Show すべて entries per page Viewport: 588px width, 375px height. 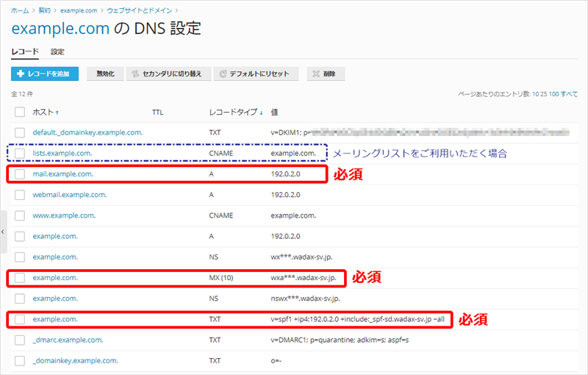(x=569, y=94)
